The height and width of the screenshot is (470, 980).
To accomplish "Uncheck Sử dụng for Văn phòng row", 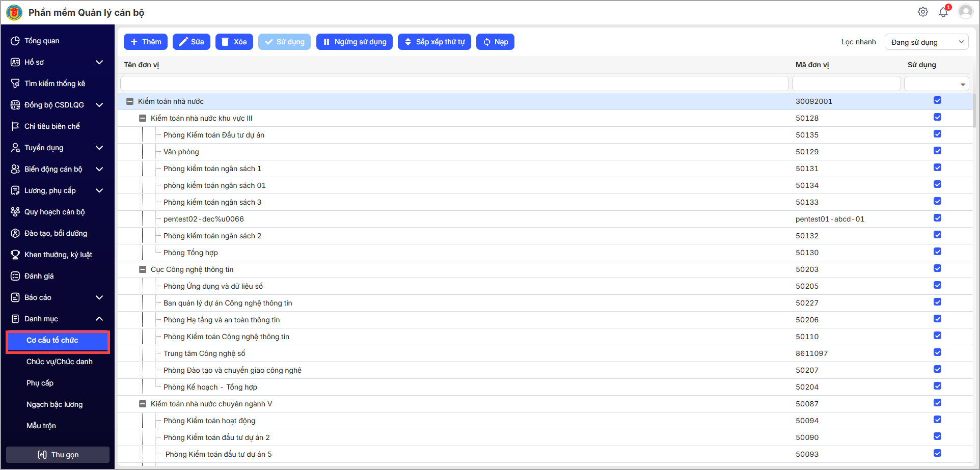I will coord(937,151).
